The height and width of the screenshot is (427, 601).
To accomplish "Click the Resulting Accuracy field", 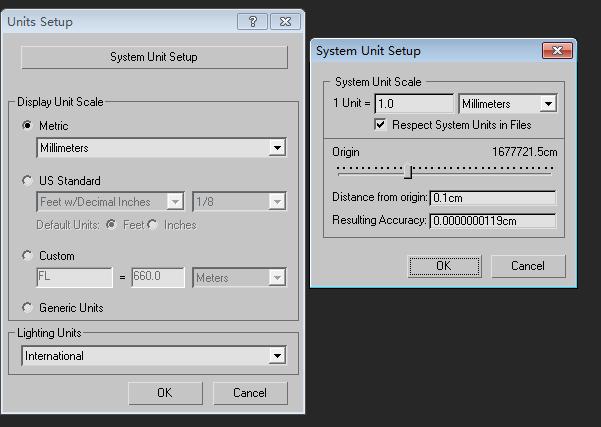I will [x=492, y=220].
